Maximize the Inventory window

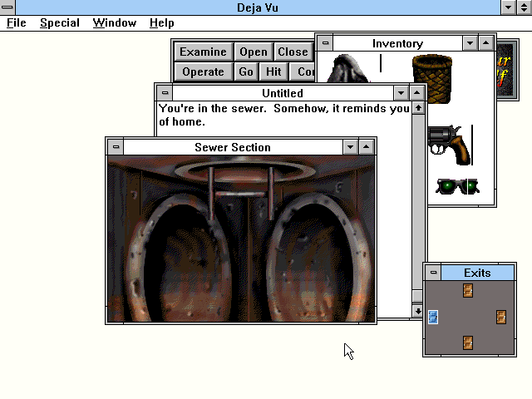[x=486, y=43]
